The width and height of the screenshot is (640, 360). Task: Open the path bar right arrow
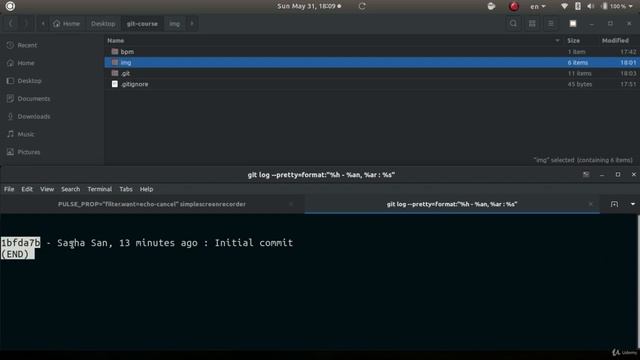192,24
